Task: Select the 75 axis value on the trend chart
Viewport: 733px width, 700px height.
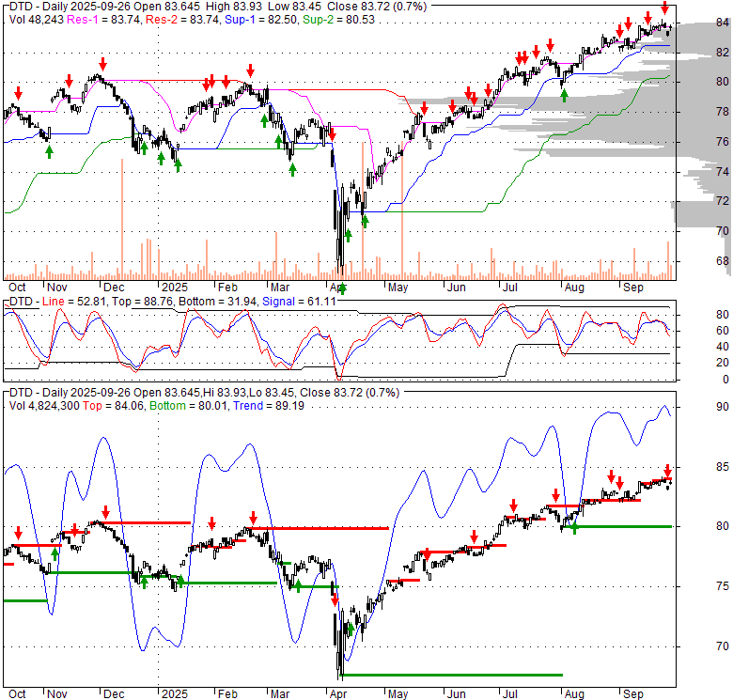Action: point(723,586)
